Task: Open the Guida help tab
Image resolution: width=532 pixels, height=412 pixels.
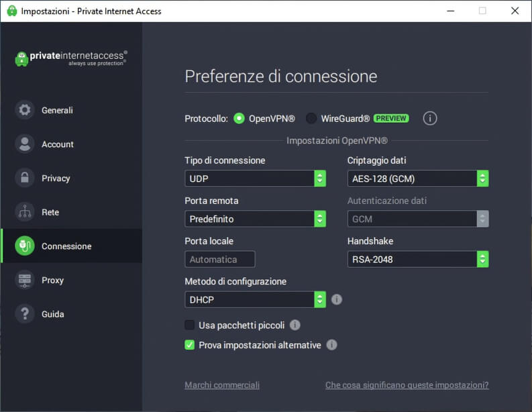Action: 72,313
